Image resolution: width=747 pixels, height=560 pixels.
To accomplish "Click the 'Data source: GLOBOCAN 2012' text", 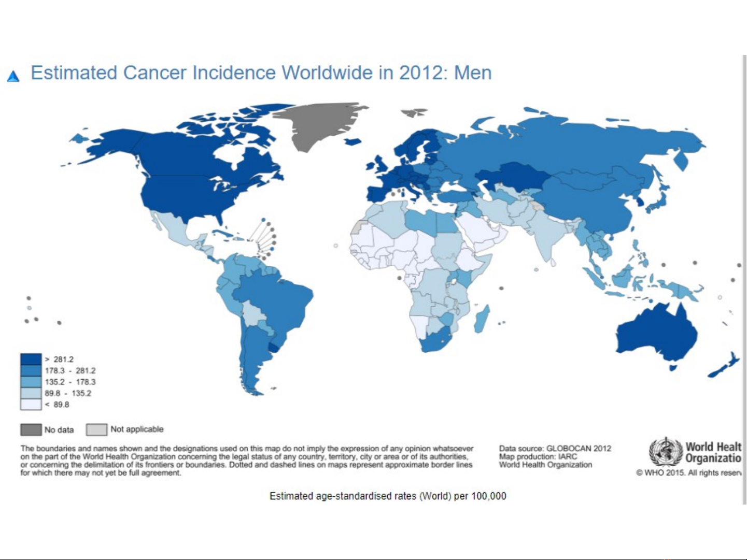I will tap(555, 449).
